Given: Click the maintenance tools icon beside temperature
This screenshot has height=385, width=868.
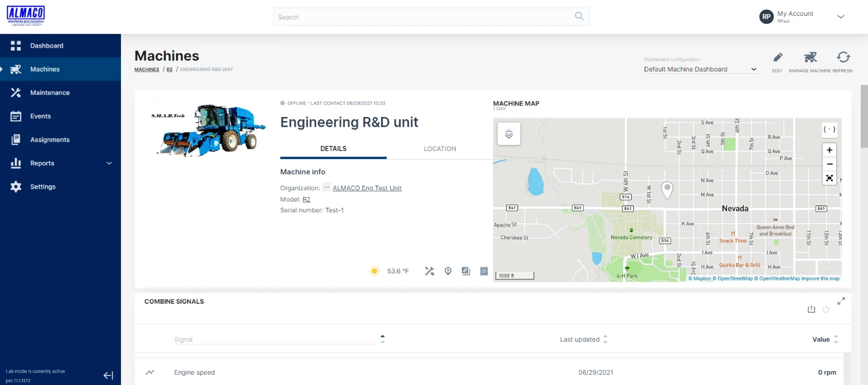Looking at the screenshot, I should click(x=429, y=271).
